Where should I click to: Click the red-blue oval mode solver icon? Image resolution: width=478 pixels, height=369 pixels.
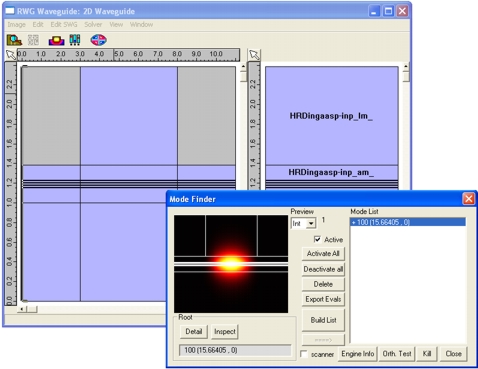tap(98, 40)
